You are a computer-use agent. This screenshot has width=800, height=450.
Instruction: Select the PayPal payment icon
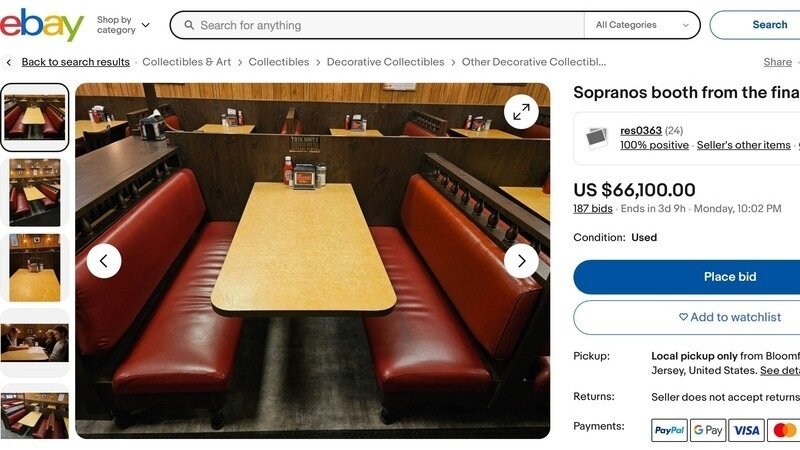pyautogui.click(x=669, y=430)
